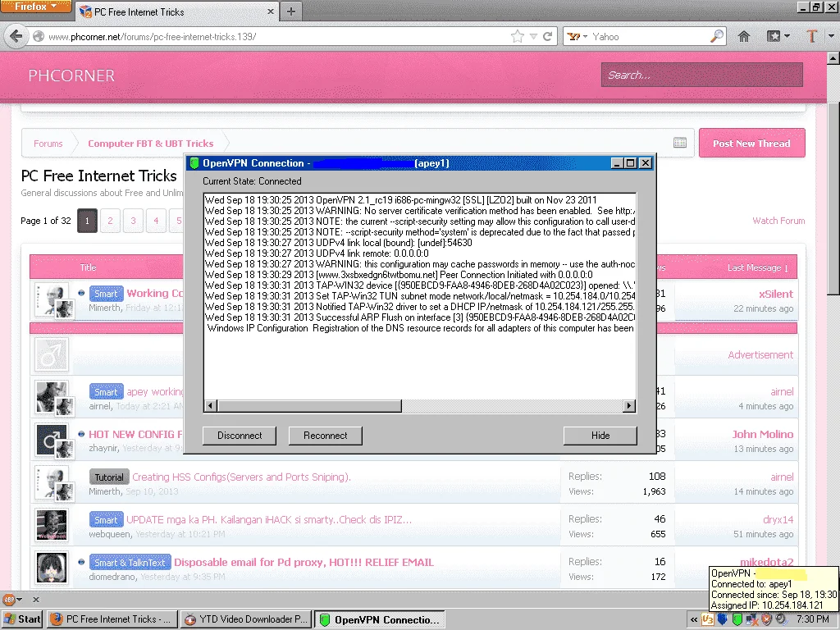840x630 pixels.
Task: Click the network disconnected tray icon
Action: click(751, 619)
